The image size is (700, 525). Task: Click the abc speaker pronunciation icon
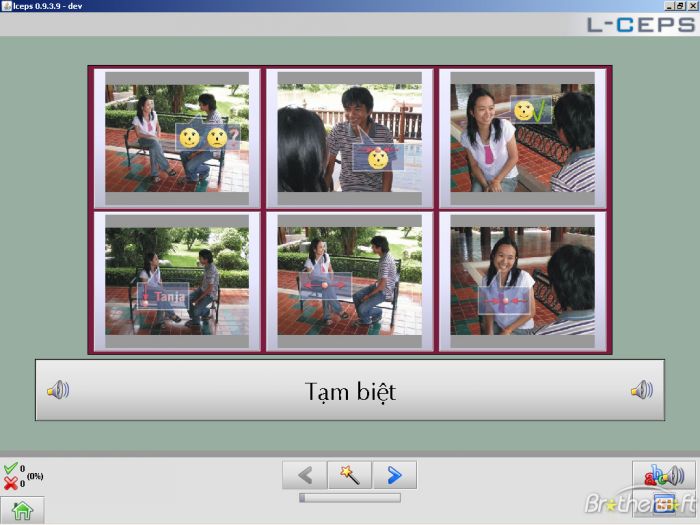[x=664, y=476]
